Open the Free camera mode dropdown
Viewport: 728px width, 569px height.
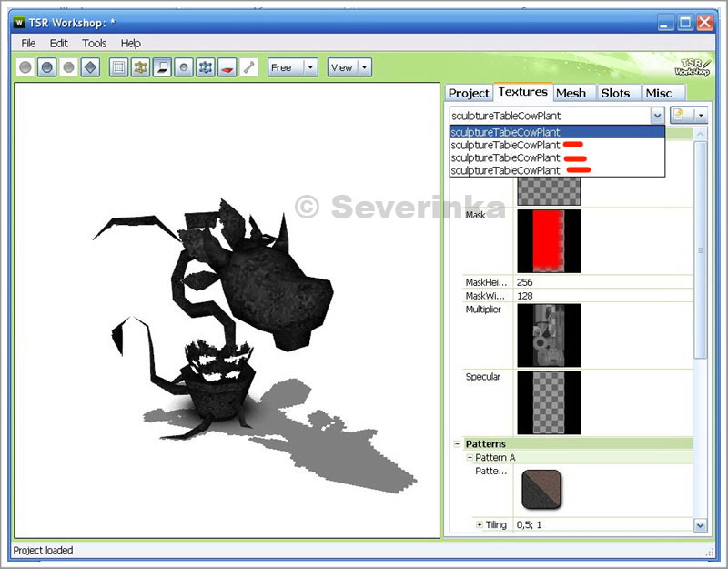310,67
